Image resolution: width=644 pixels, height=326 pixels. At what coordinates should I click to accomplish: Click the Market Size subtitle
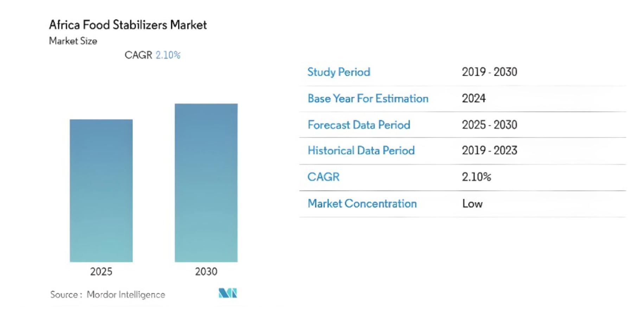click(x=73, y=41)
